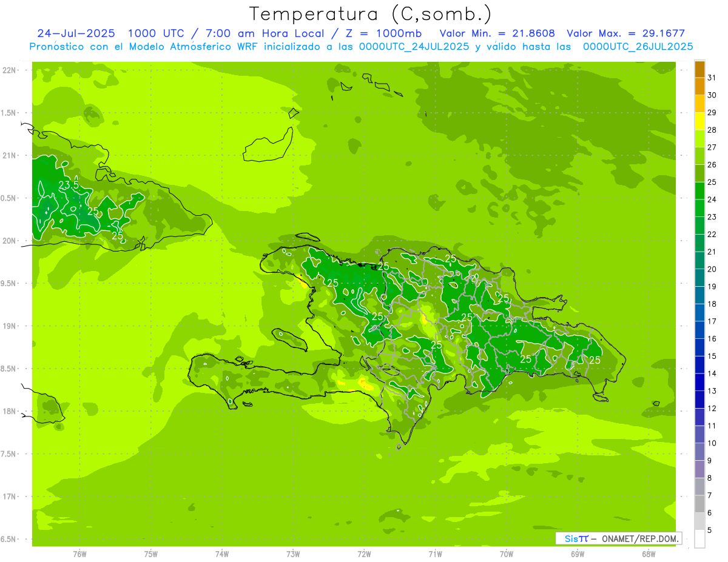Click the "22" value on the color scale
Viewport: 728px width, 562px height.
tap(712, 235)
